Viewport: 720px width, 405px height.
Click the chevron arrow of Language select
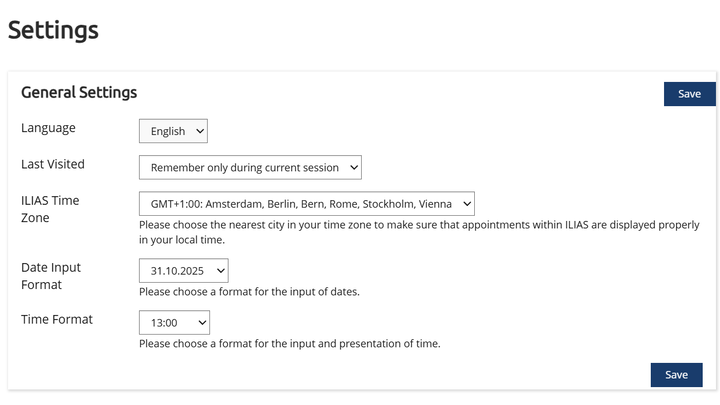[200, 131]
